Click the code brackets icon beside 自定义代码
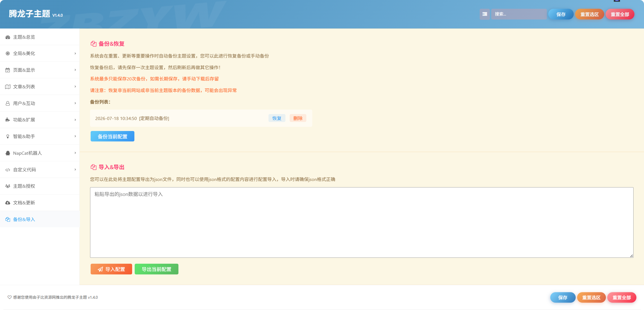 (x=8, y=170)
